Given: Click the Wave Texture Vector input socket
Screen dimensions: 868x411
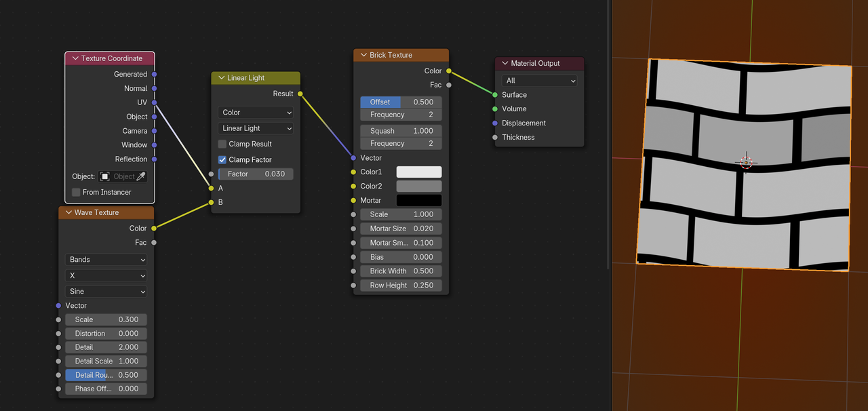Looking at the screenshot, I should tap(58, 306).
